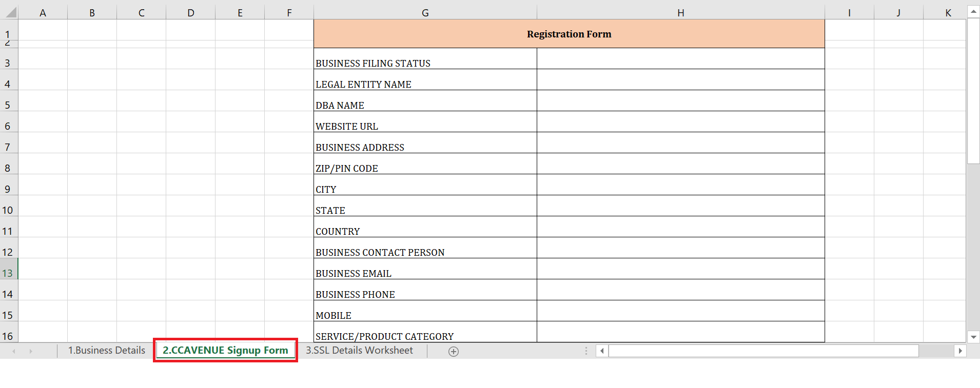This screenshot has height=388, width=980.
Task: Click the horizontal scrollbar left arrow
Action: [x=602, y=351]
